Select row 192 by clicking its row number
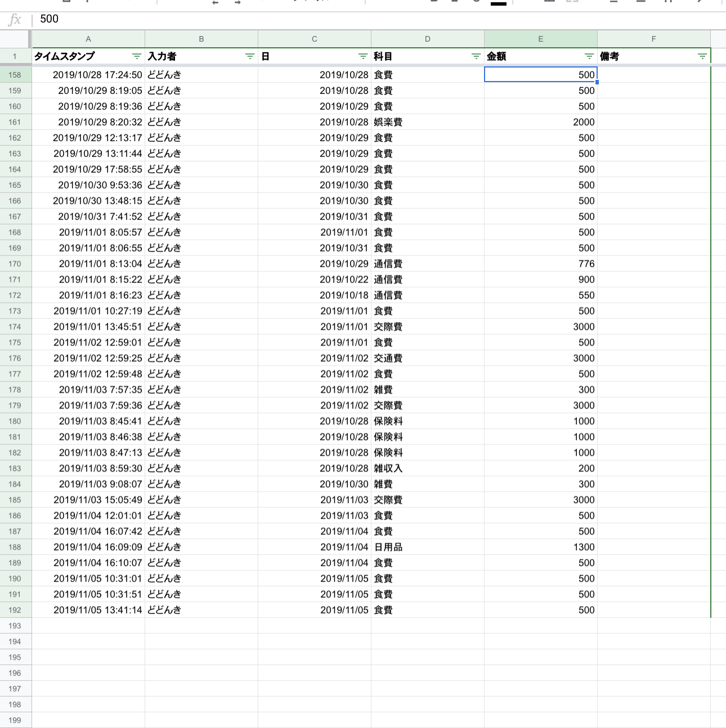The height and width of the screenshot is (728, 726). click(x=16, y=610)
